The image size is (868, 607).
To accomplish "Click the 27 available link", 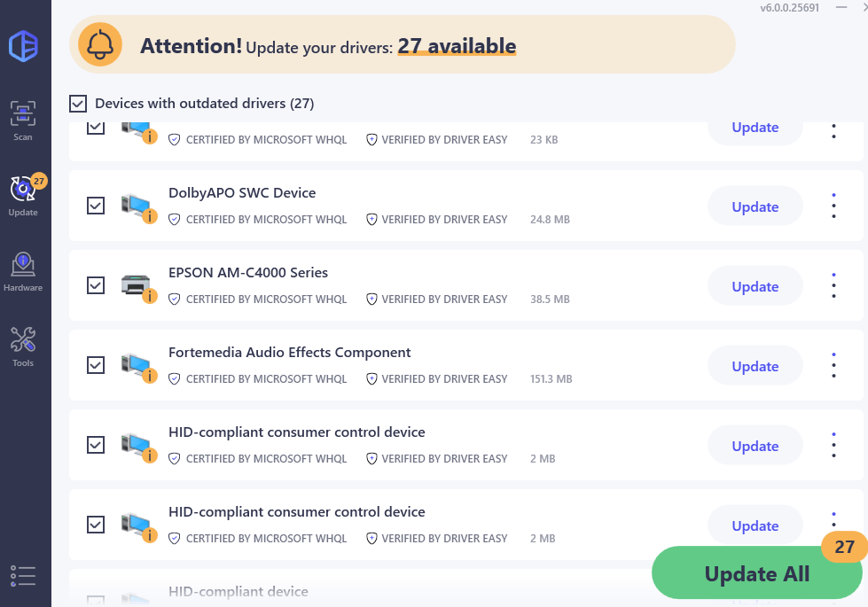I will (456, 46).
